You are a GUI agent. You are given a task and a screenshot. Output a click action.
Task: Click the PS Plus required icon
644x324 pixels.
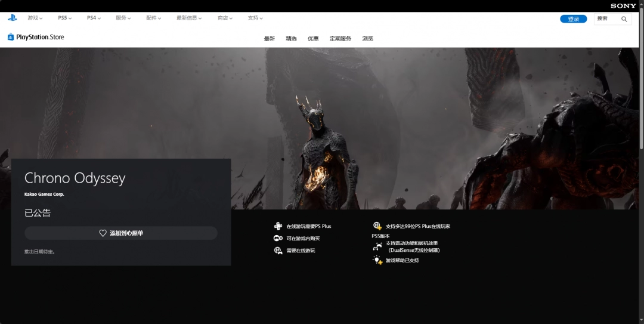[278, 226]
